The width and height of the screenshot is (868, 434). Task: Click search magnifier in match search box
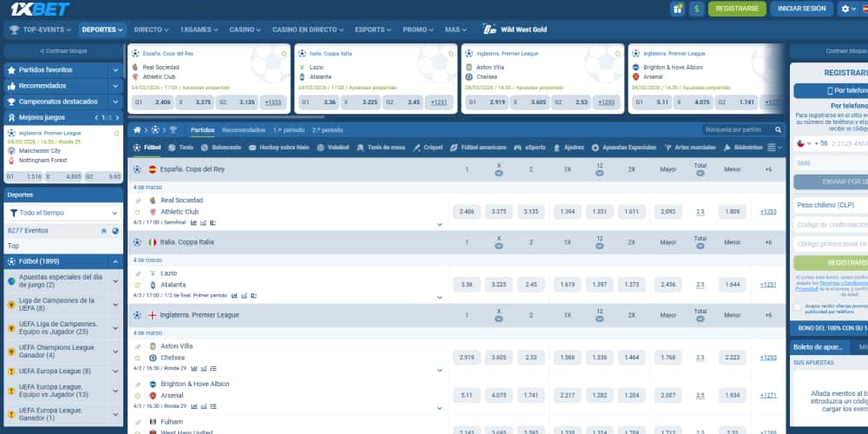[x=778, y=130]
